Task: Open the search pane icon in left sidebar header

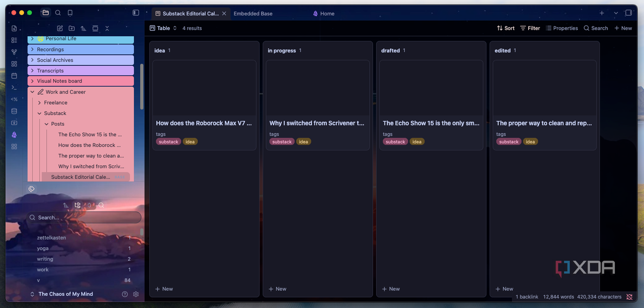Action: 58,13
